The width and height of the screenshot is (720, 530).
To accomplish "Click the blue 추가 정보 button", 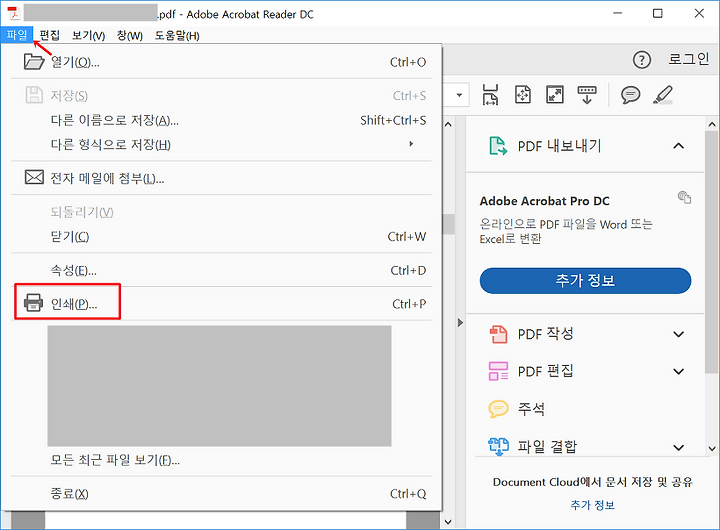I will click(585, 281).
